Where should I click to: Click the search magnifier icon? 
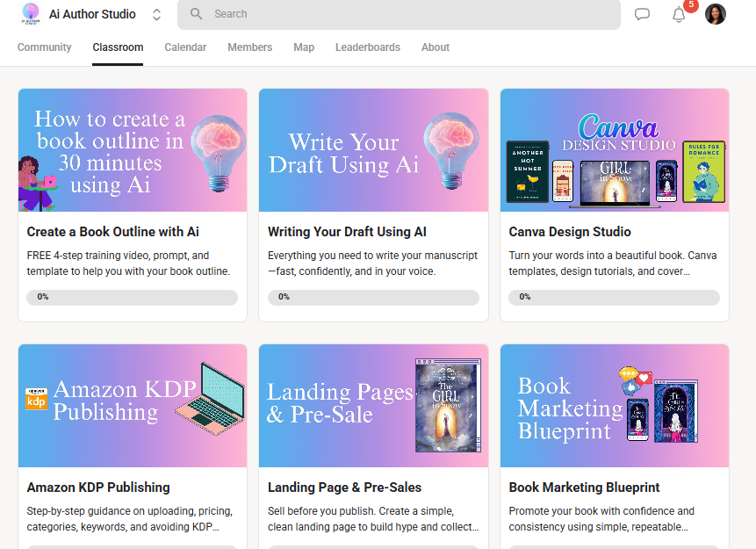[197, 14]
